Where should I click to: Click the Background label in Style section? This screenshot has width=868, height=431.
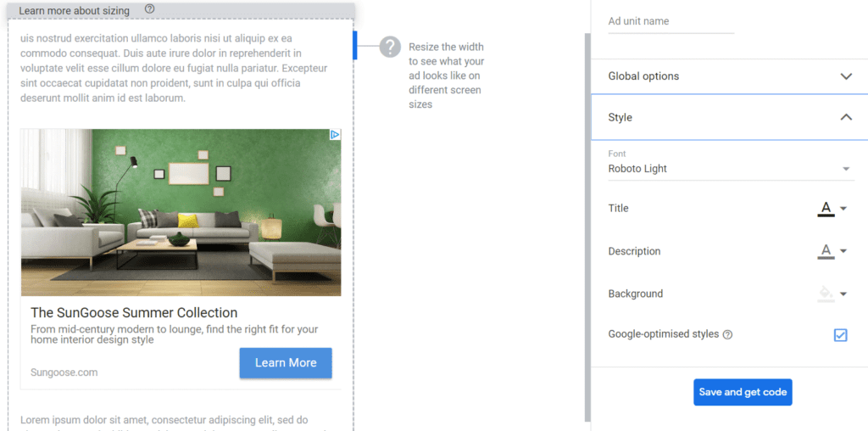click(x=636, y=294)
